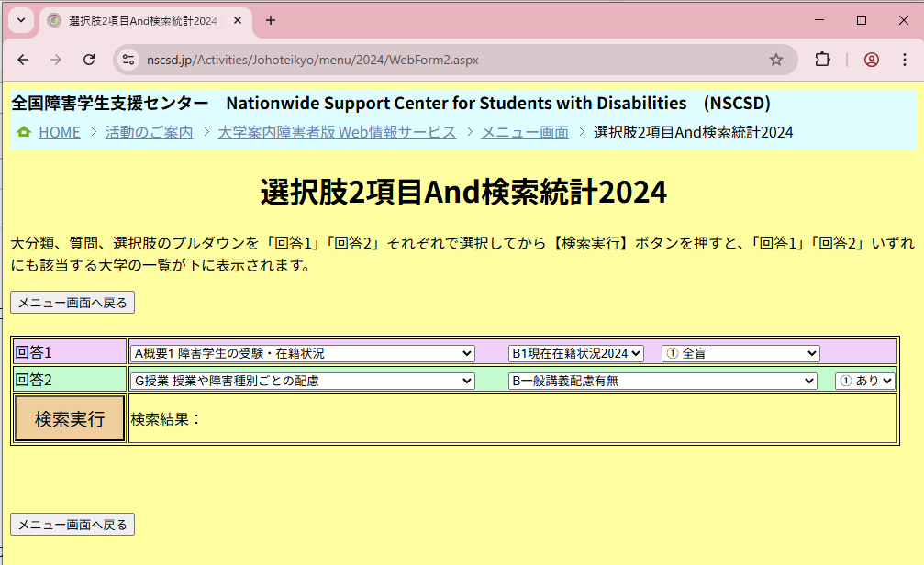The height and width of the screenshot is (565, 924).
Task: Click the top メニュー画面へ戻る button
Action: click(x=72, y=302)
